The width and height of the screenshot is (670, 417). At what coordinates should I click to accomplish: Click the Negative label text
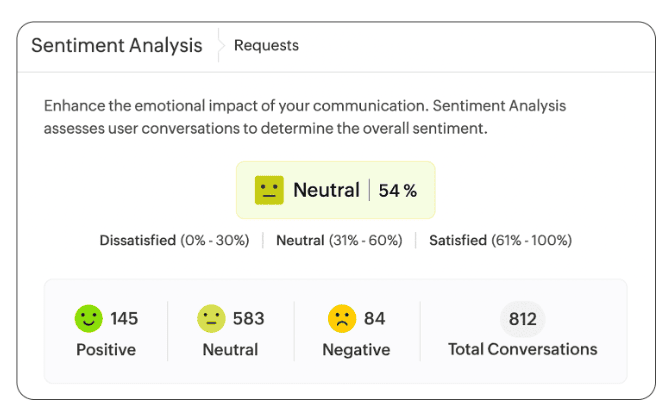tap(356, 350)
